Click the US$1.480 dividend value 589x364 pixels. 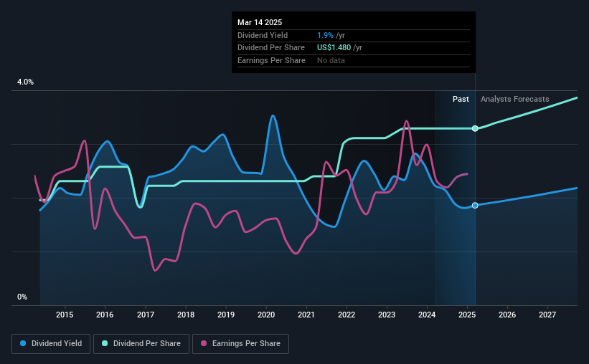click(x=334, y=48)
